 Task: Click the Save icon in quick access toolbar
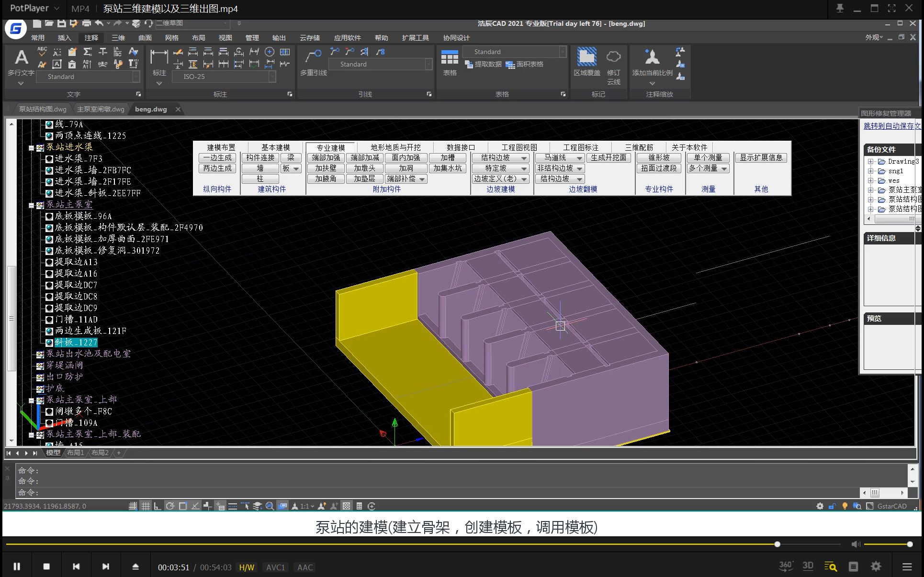pos(61,23)
